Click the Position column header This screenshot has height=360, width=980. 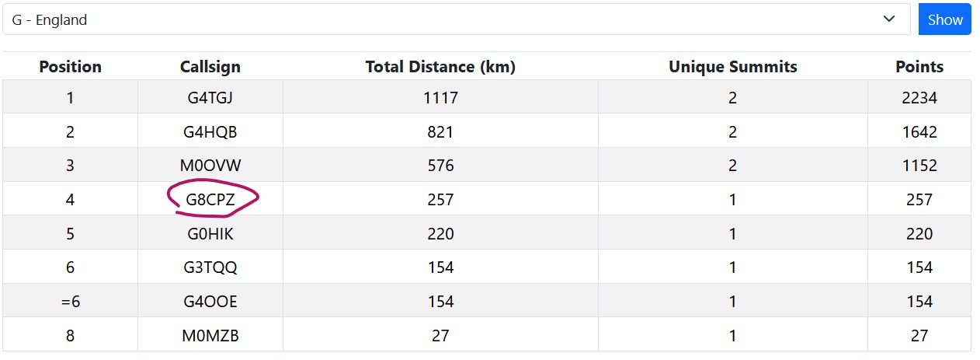[70, 67]
